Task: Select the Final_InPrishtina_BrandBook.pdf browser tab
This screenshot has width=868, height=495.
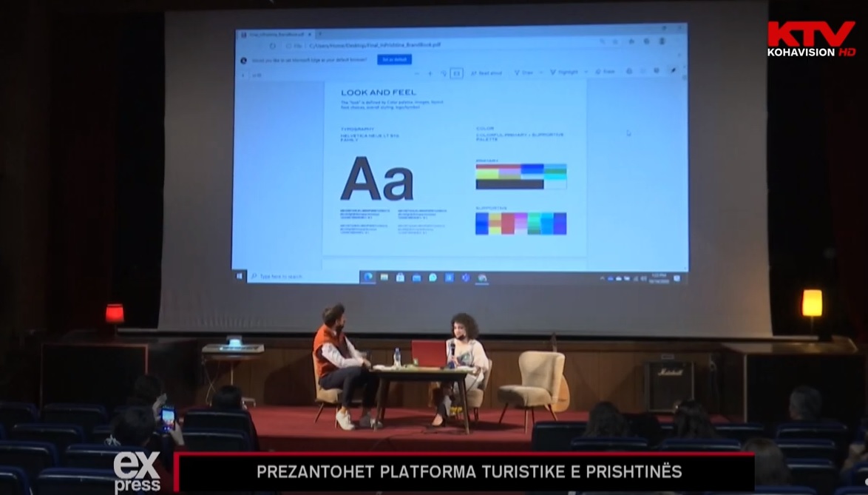Action: click(271, 34)
